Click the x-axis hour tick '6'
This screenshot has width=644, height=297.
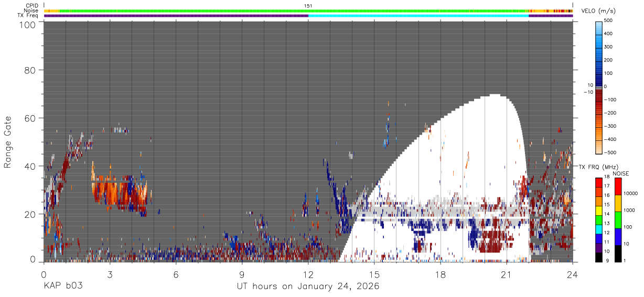176,274
